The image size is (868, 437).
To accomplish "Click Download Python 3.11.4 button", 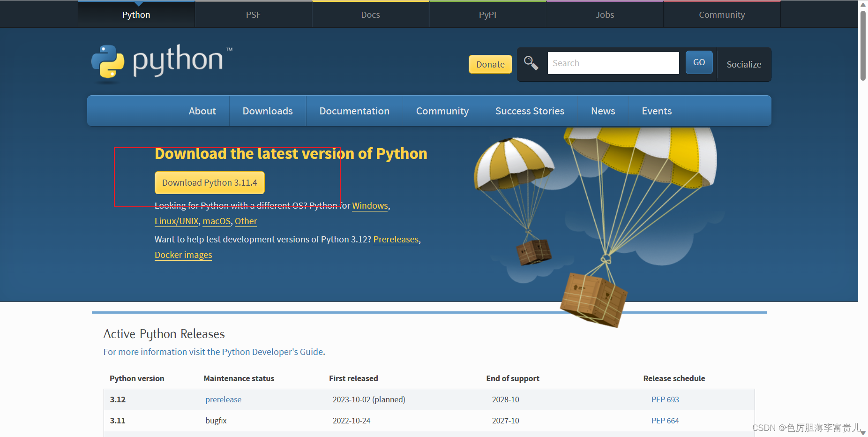I will coord(210,182).
